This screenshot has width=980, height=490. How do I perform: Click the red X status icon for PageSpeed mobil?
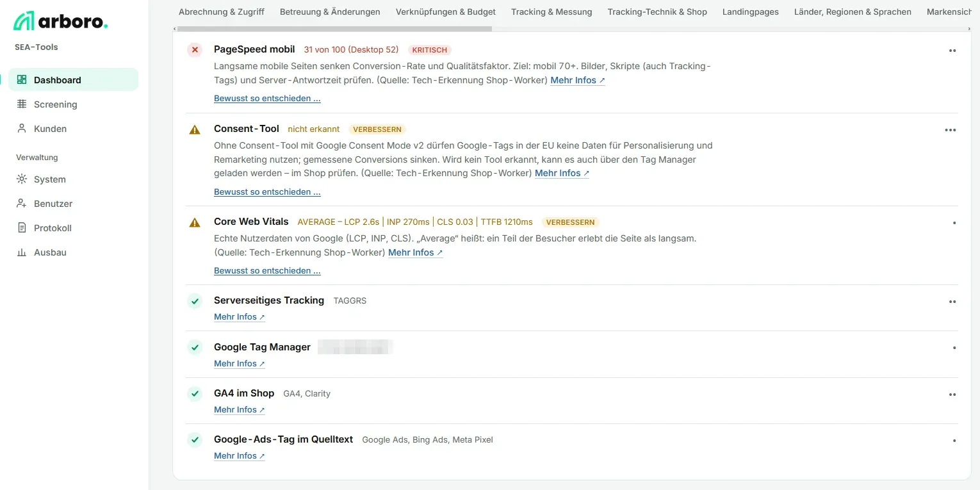click(195, 49)
